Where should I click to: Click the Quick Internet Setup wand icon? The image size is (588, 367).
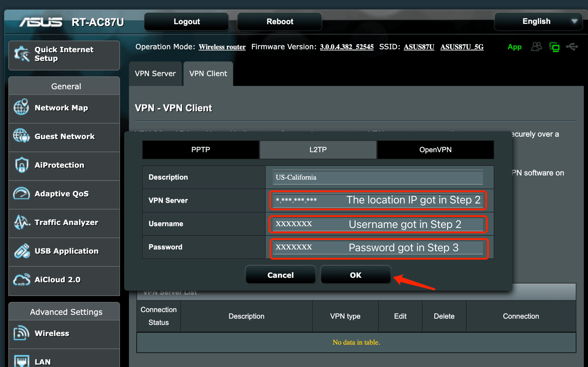(22, 54)
